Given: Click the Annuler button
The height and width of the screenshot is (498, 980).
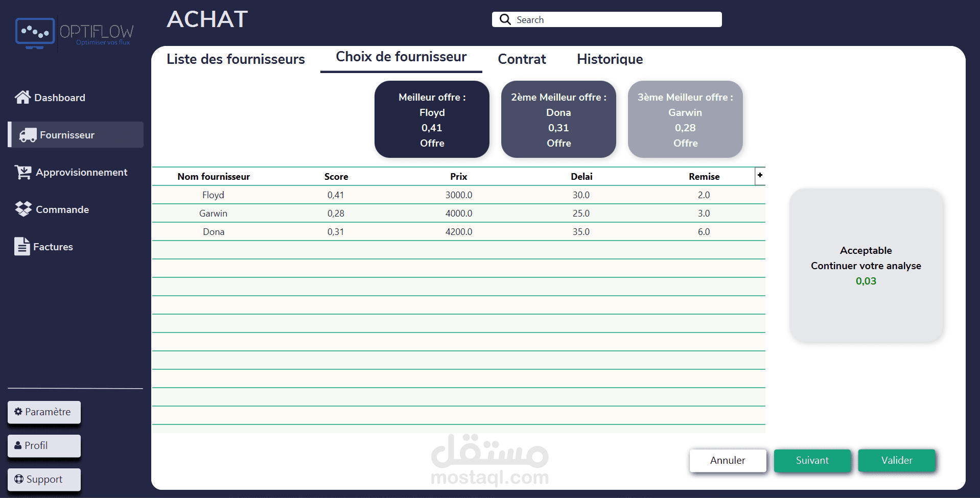Looking at the screenshot, I should (728, 460).
